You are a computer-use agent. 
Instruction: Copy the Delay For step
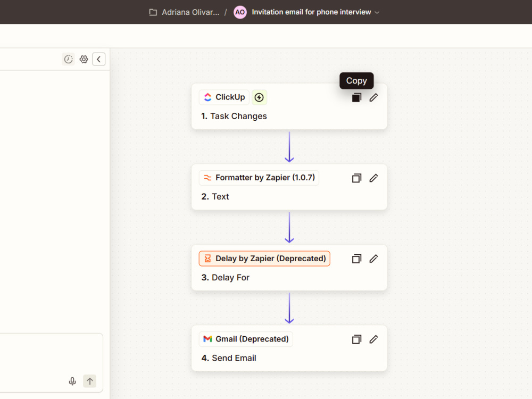(356, 259)
